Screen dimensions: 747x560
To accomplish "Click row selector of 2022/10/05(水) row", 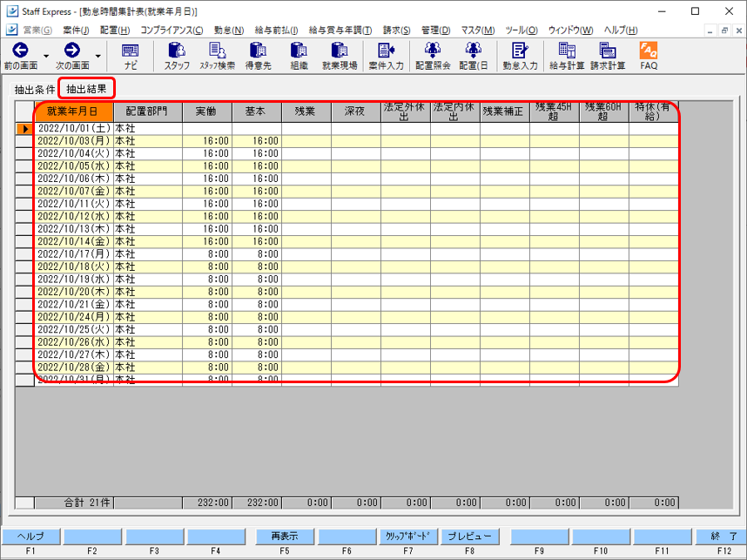I will (x=24, y=165).
